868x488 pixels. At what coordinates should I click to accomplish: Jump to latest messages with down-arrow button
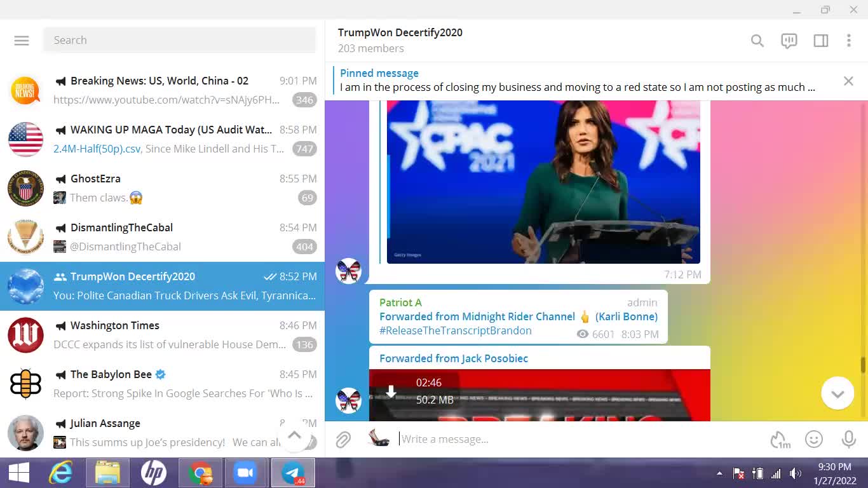click(x=837, y=393)
